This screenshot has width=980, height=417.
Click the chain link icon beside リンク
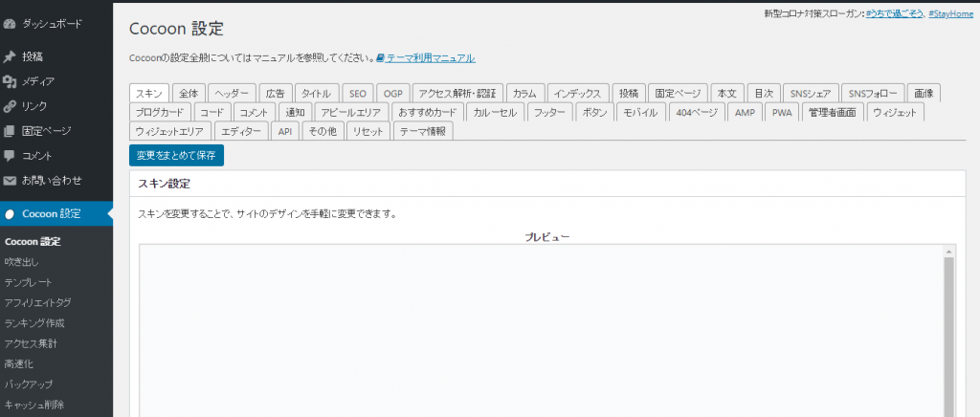(9, 106)
